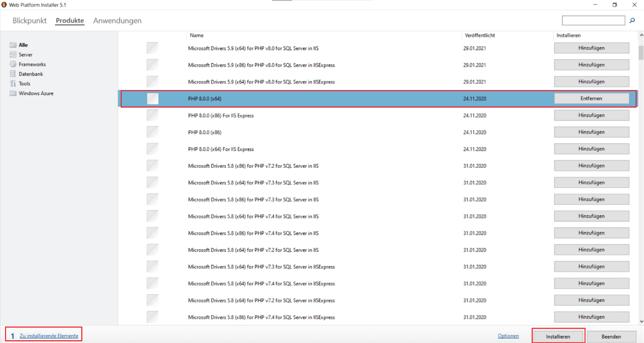644x343 pixels.
Task: Add PHP 8.0.0 (x86) with Hinzufügen
Action: click(591, 132)
